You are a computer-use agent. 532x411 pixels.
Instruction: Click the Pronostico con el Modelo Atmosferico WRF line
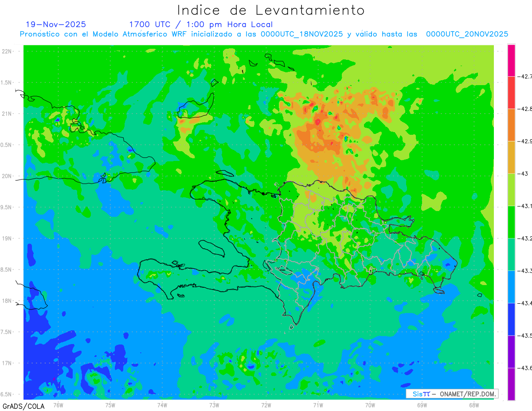pyautogui.click(x=264, y=34)
